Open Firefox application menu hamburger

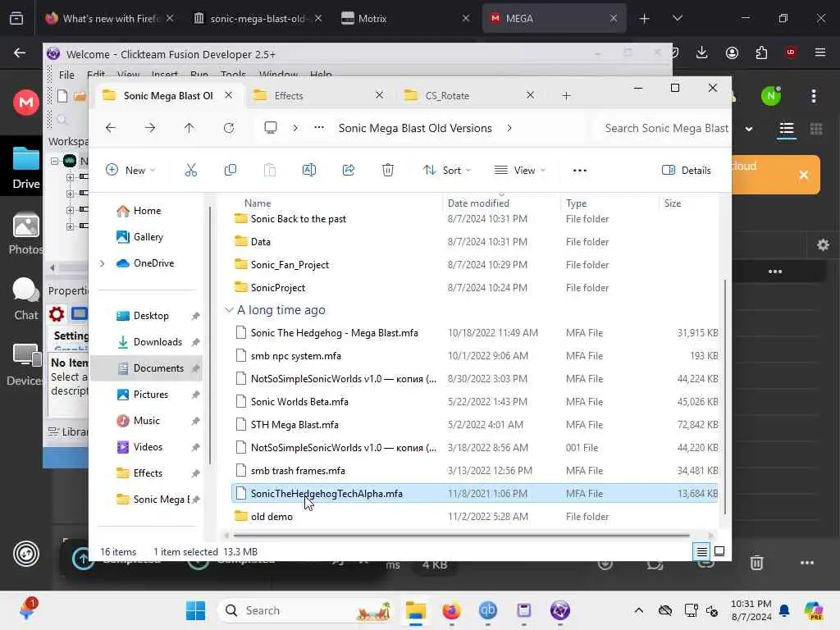point(820,52)
